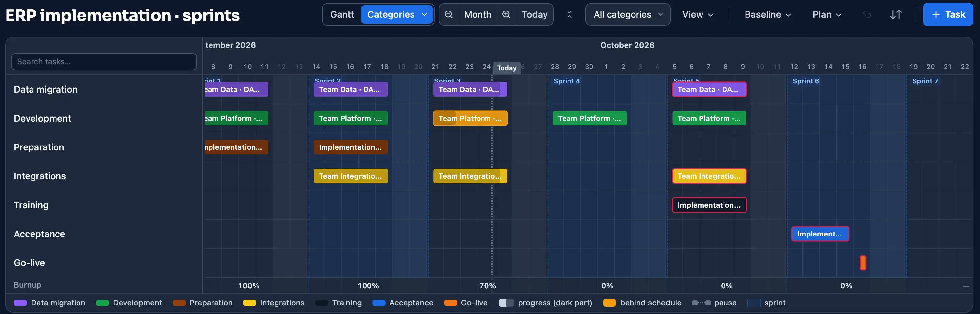
Task: Select the Month zoom level
Action: [x=478, y=14]
